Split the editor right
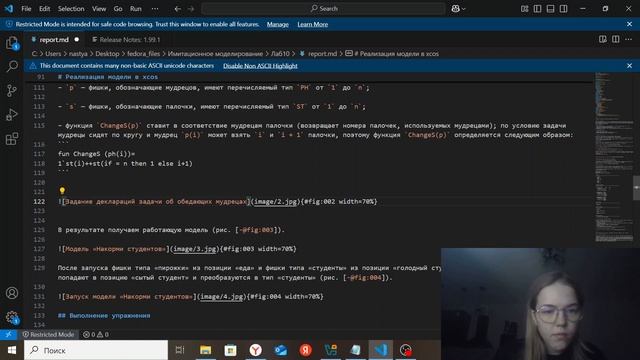 click(x=616, y=39)
